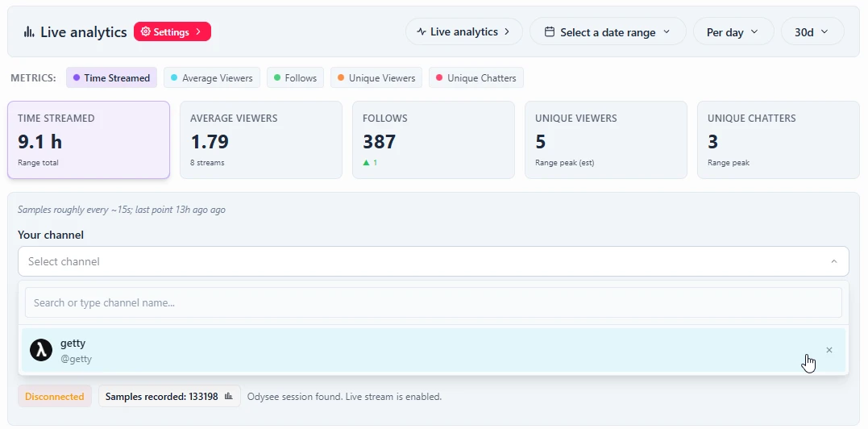The height and width of the screenshot is (429, 868).
Task: Select the Average Viewers 1.79 card
Action: (261, 140)
